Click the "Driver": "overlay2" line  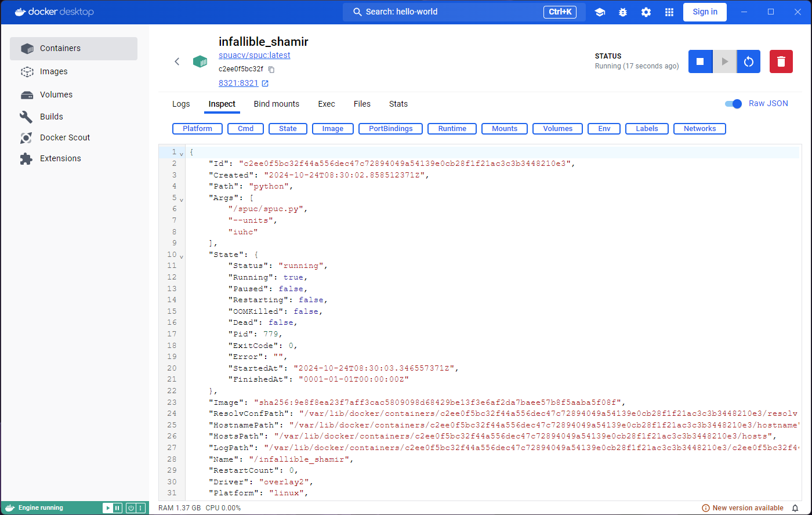point(261,482)
